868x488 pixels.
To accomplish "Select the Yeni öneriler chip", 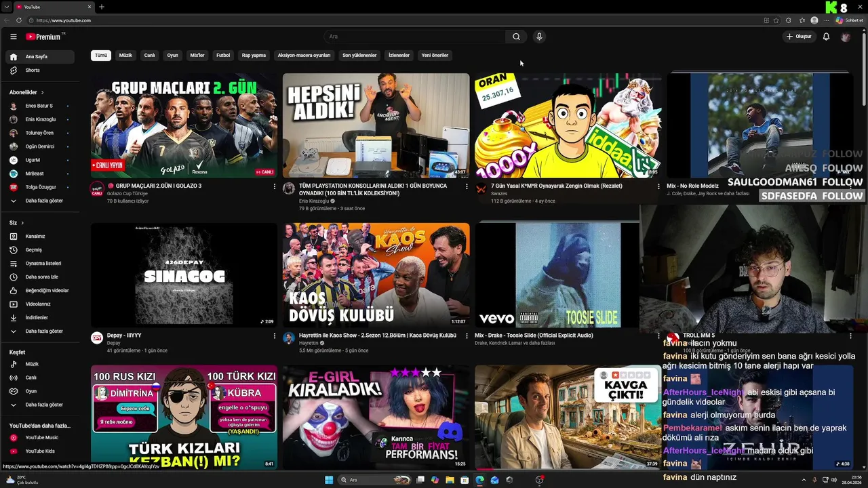I will tap(435, 56).
